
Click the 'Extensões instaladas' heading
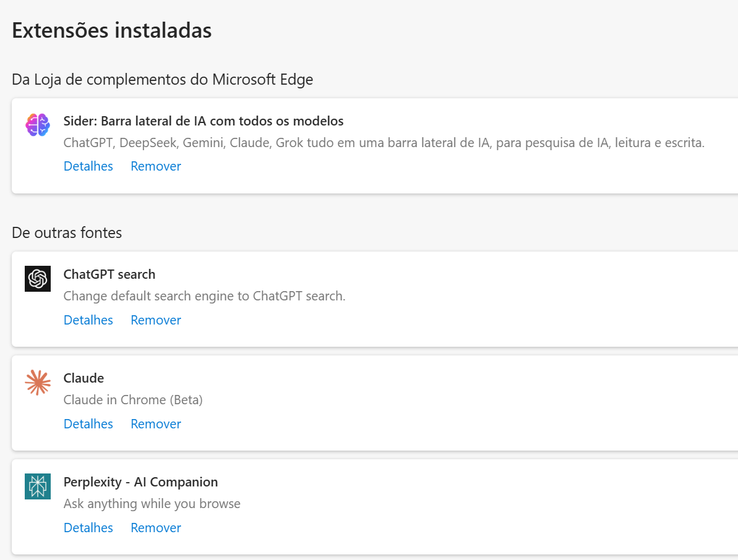coord(111,30)
